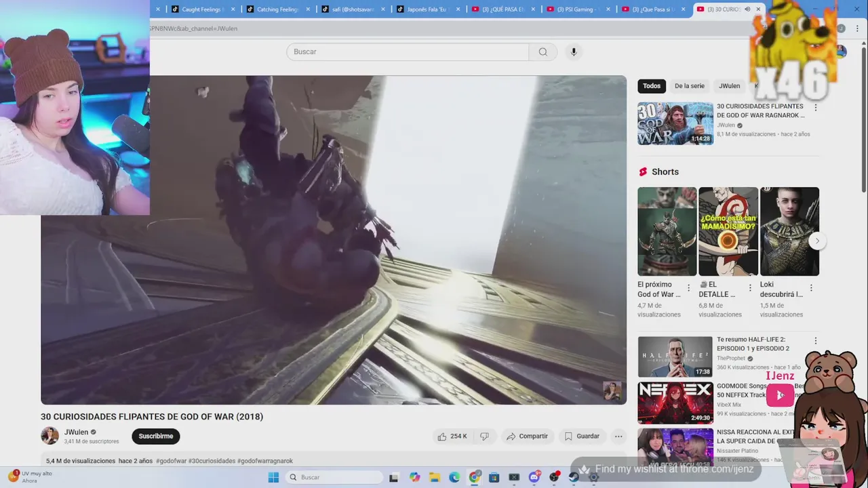
Task: Open File Explorer from taskbar
Action: pos(435,477)
